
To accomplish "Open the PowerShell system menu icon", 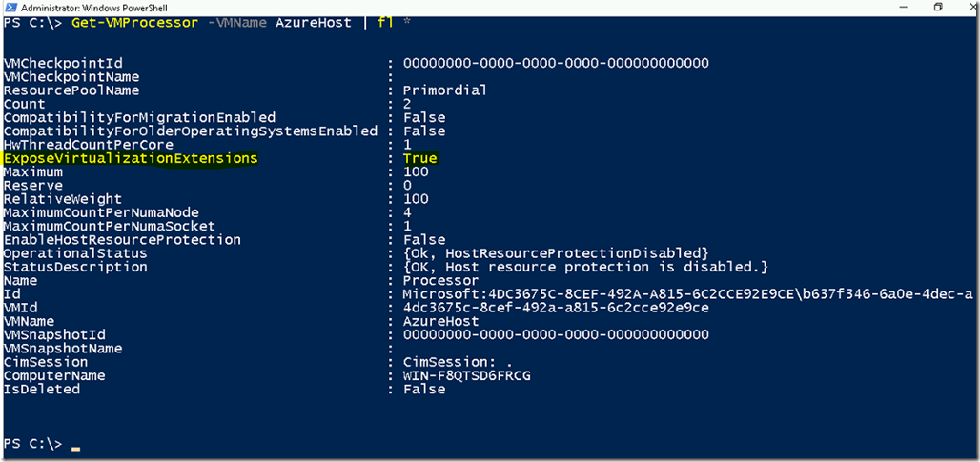I will click(9, 7).
